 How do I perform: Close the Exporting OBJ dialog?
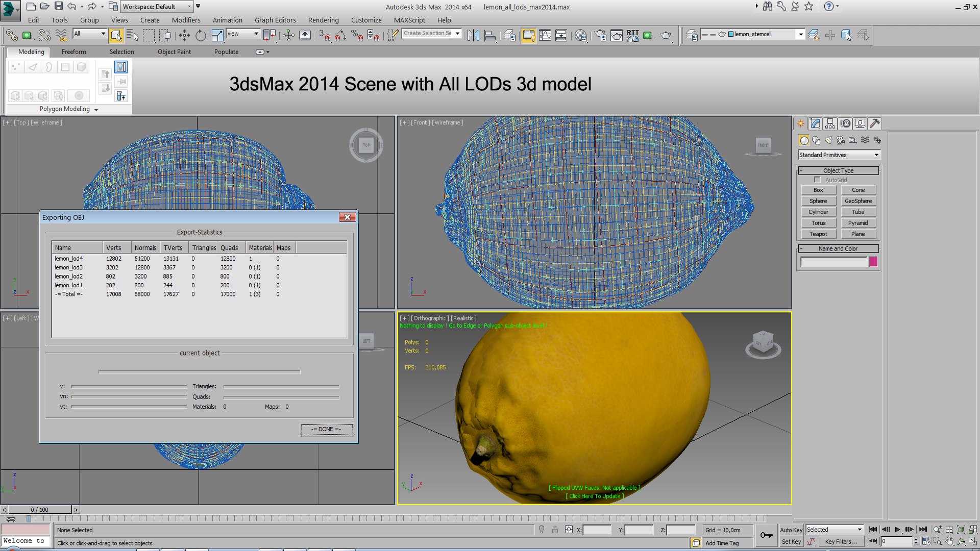tap(347, 217)
